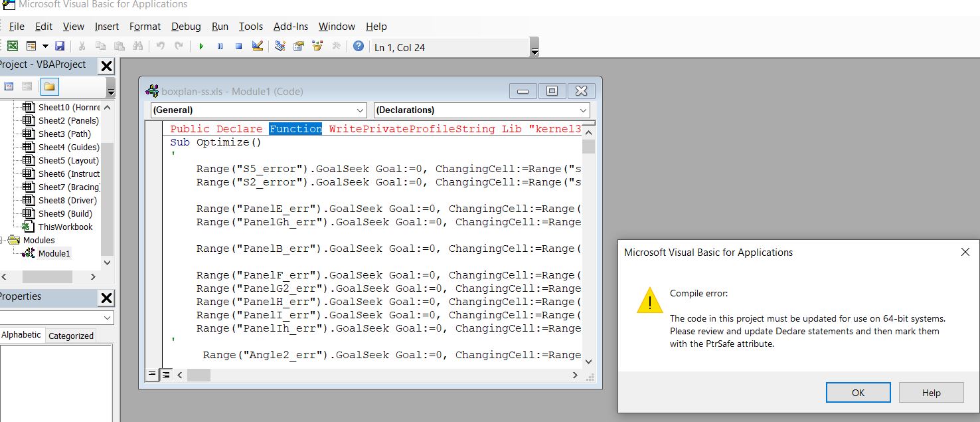Image resolution: width=980 pixels, height=422 pixels.
Task: Click View Object icon in Project panel
Action: click(x=27, y=86)
